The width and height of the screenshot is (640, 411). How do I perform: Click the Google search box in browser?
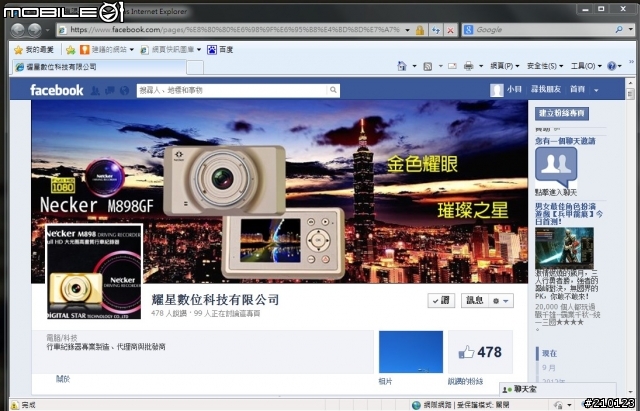click(543, 30)
